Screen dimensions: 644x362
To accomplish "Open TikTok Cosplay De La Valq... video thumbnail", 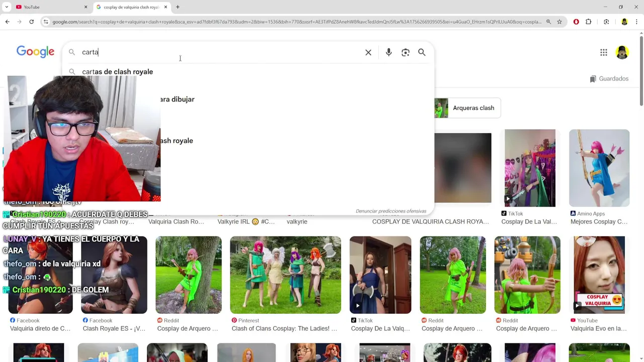I will [380, 275].
